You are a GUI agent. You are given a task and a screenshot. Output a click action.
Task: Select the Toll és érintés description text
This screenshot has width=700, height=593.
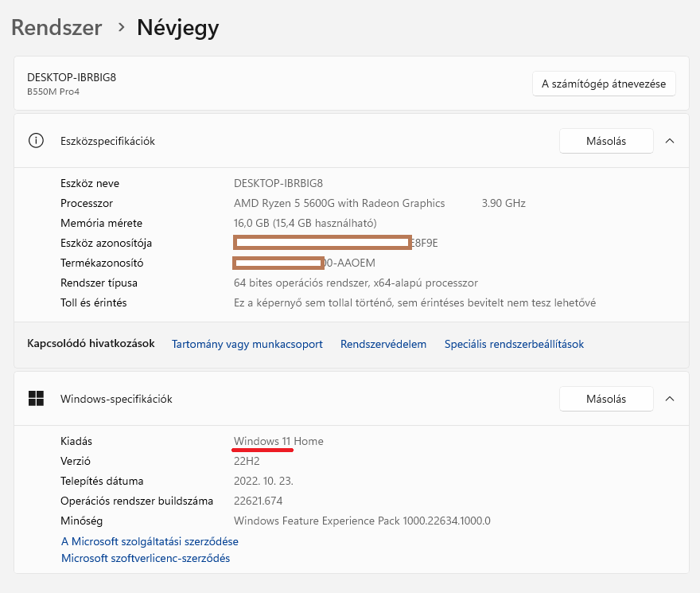pyautogui.click(x=414, y=302)
